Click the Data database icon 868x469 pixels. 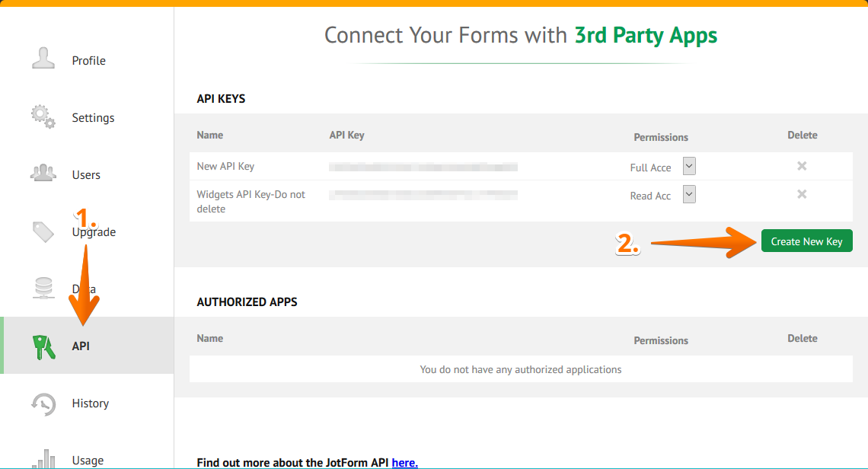(43, 289)
